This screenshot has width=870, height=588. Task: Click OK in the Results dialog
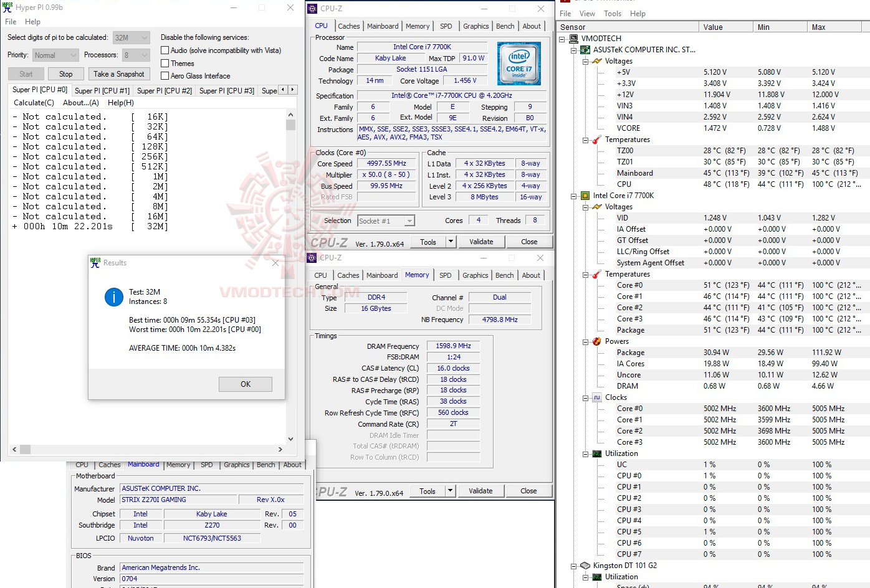[x=246, y=384]
